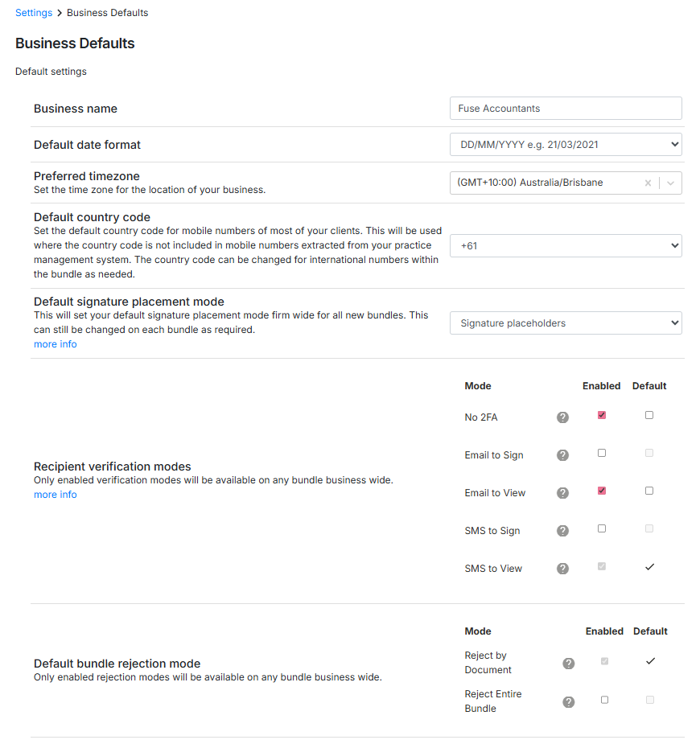Click help icon beside Email to View
Screen dimensions: 700x744
point(562,493)
